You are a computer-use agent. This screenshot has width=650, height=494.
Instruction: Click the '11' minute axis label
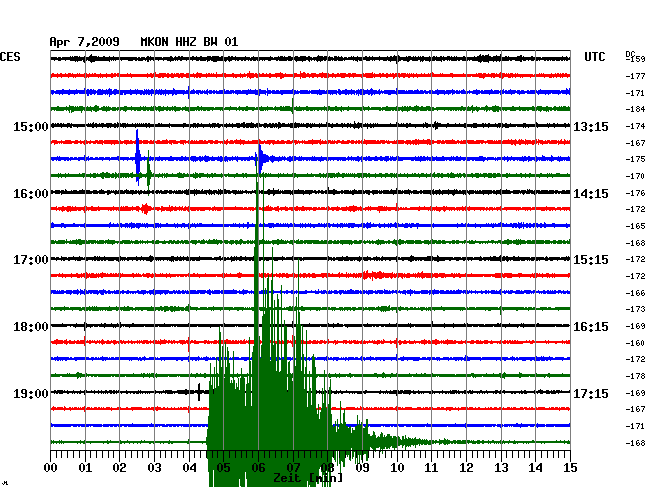431,468
